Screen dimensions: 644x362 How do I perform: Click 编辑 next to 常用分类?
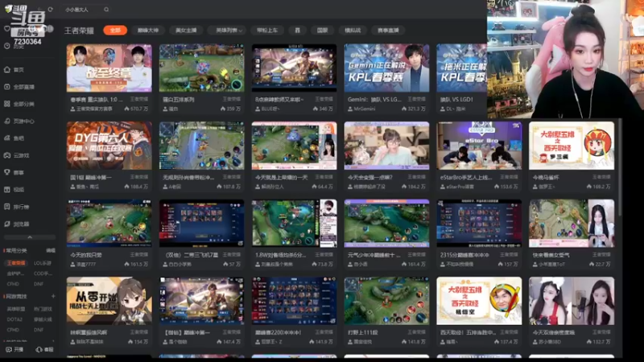coord(51,250)
